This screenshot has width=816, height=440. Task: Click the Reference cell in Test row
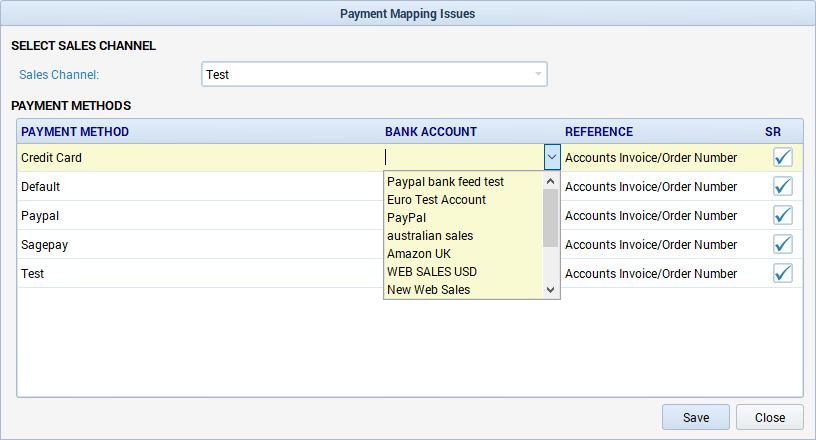click(651, 273)
